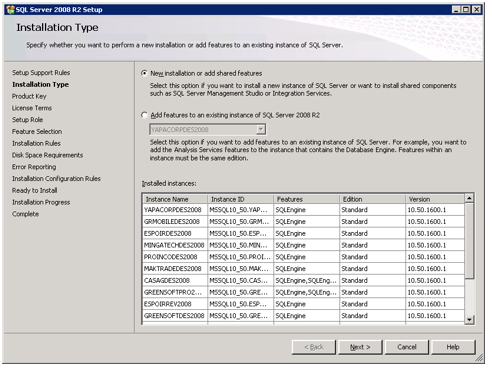Viewport: 492px width, 370px height.
Task: Select the YAPACORPDES2008 row in installed instances
Action: click(x=303, y=210)
